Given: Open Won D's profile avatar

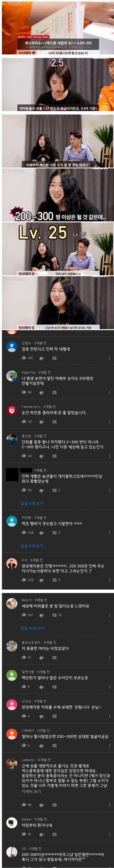Looking at the screenshot, I should [x=12, y=603].
